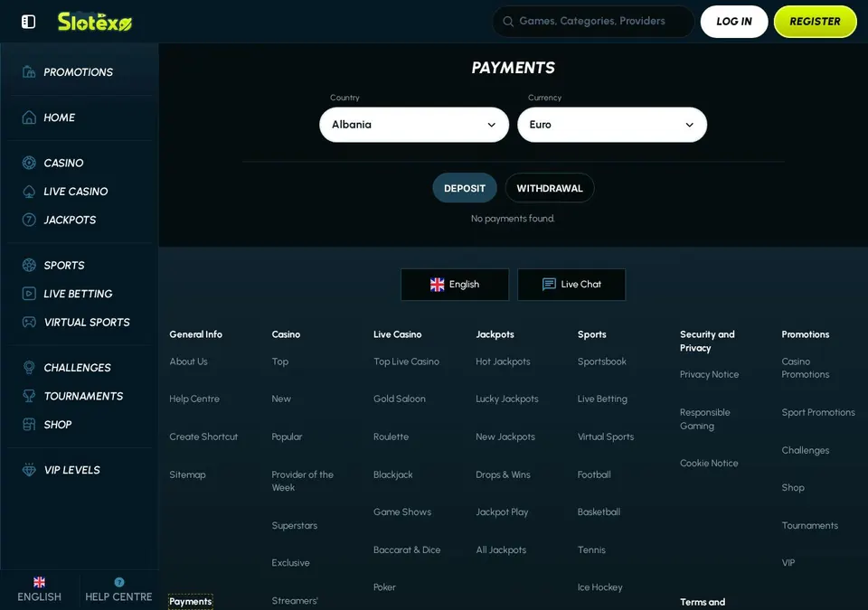The image size is (868, 610).
Task: Open the Ice Hockey footer link
Action: (599, 587)
